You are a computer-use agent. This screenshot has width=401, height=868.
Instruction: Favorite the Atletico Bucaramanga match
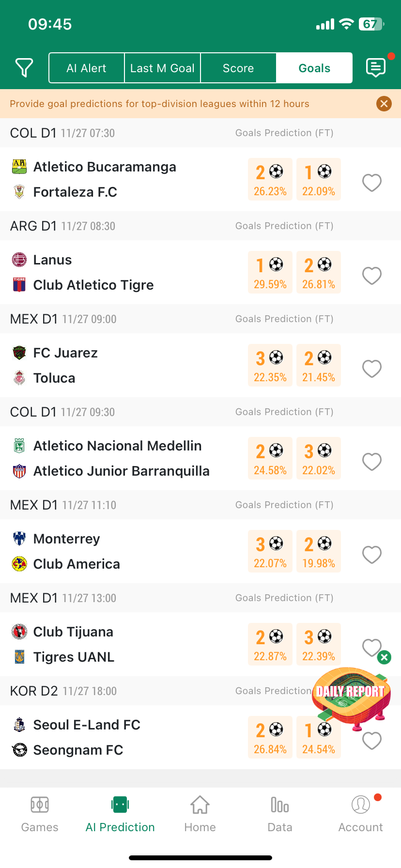(x=372, y=183)
